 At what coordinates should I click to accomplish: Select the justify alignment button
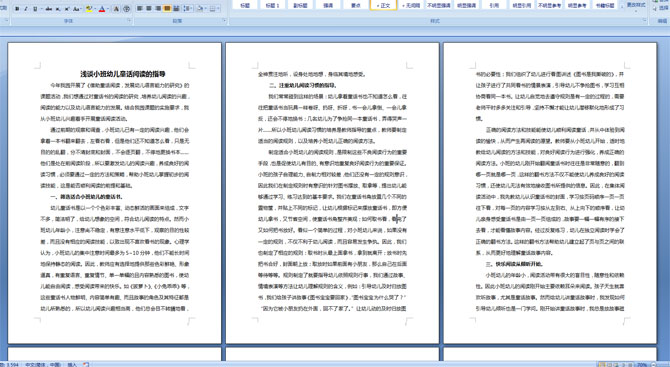[x=167, y=9]
